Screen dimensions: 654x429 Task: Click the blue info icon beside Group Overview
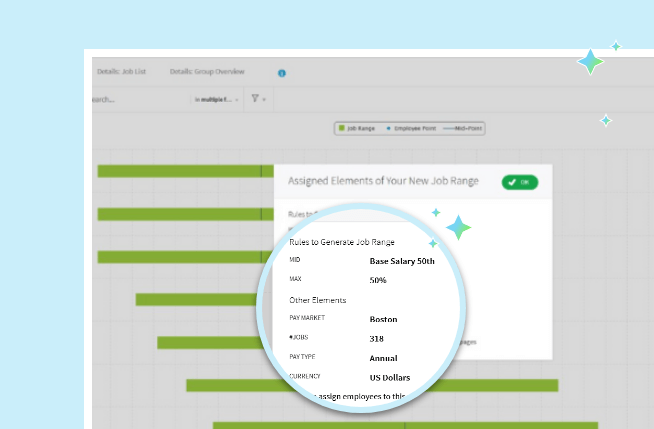(x=282, y=73)
